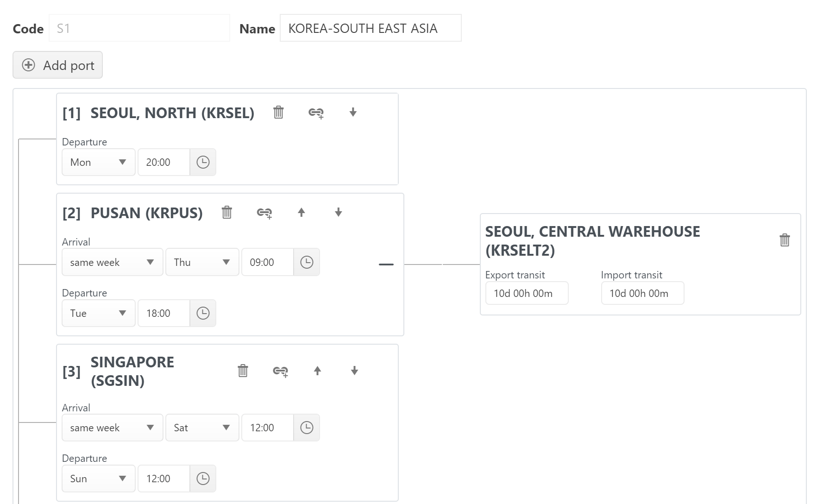817x504 pixels.
Task: Click the Export transit duration field
Action: coord(527,293)
